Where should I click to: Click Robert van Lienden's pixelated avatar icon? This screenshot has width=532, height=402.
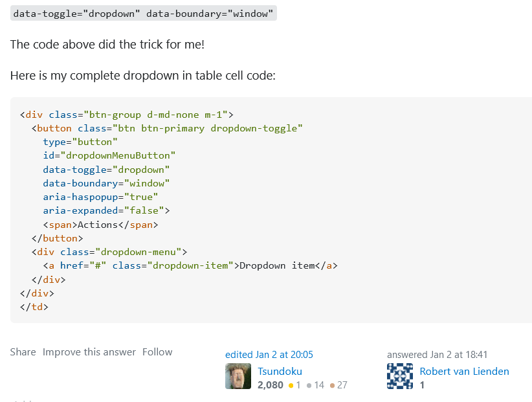(x=399, y=375)
